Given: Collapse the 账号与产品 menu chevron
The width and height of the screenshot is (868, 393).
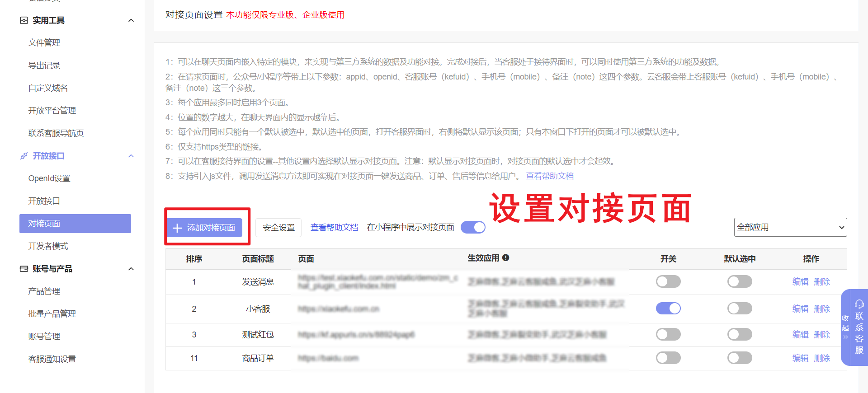Looking at the screenshot, I should [x=131, y=269].
